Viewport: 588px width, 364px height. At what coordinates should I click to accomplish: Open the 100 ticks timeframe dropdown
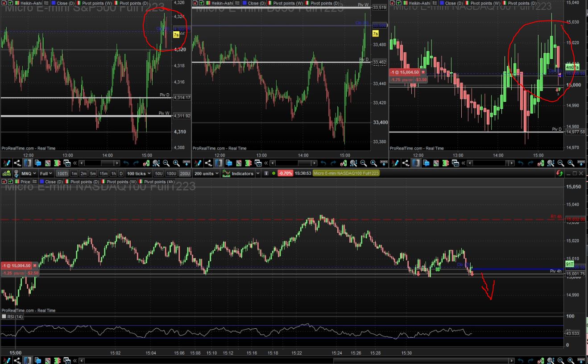click(138, 174)
